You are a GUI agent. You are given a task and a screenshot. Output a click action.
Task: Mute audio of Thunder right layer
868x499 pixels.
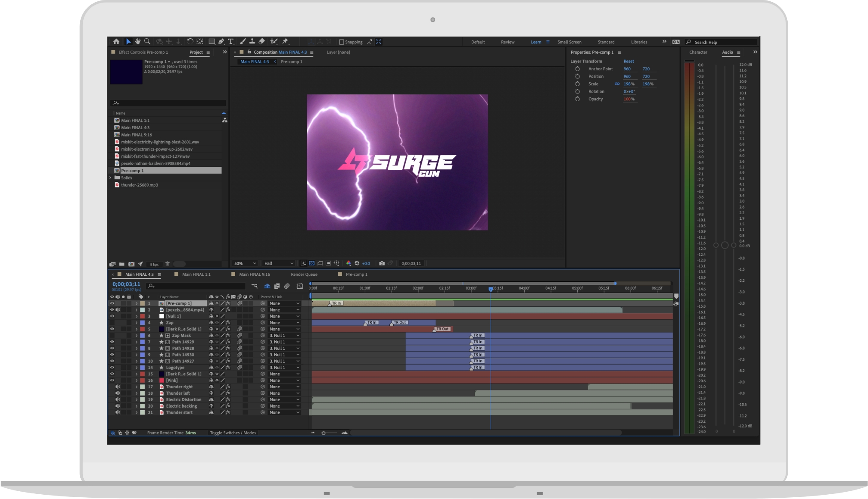[117, 387]
